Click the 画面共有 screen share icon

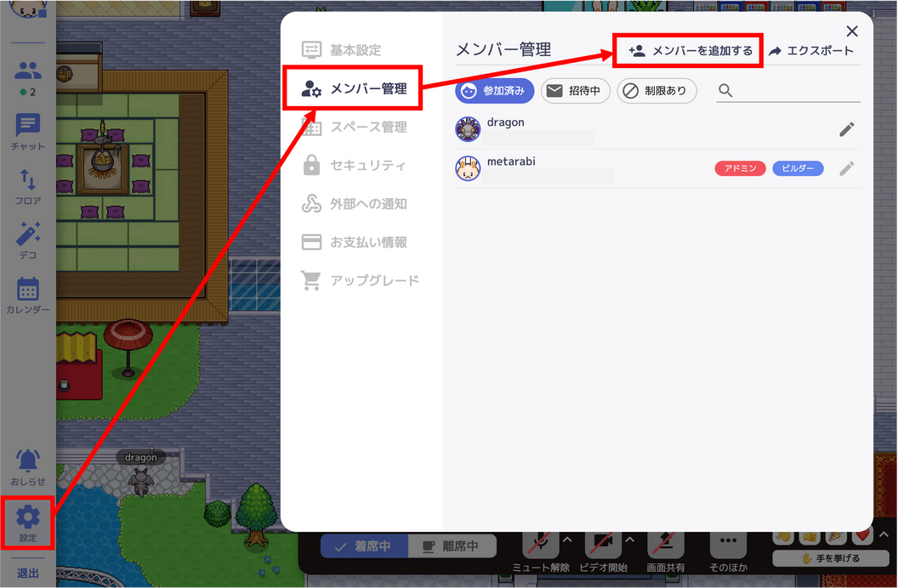666,546
